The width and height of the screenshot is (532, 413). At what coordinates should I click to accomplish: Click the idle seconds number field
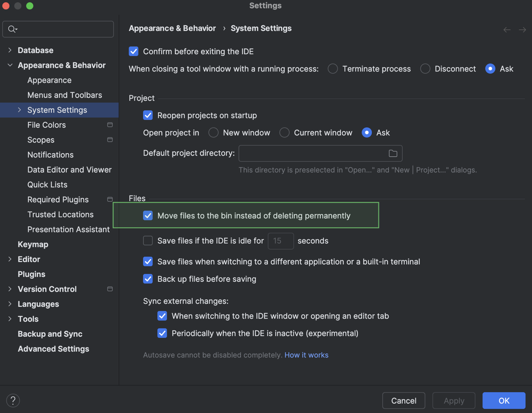pos(280,241)
